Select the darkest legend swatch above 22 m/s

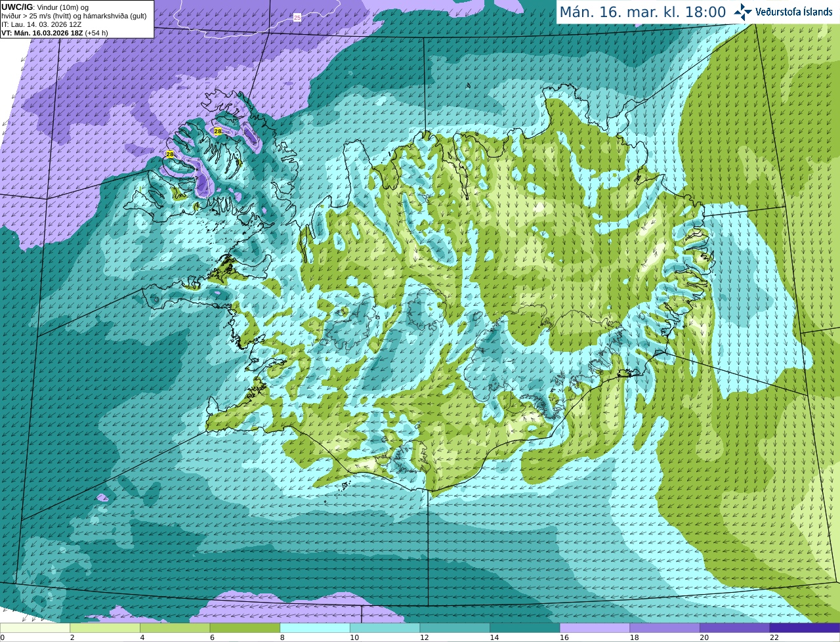click(x=805, y=628)
